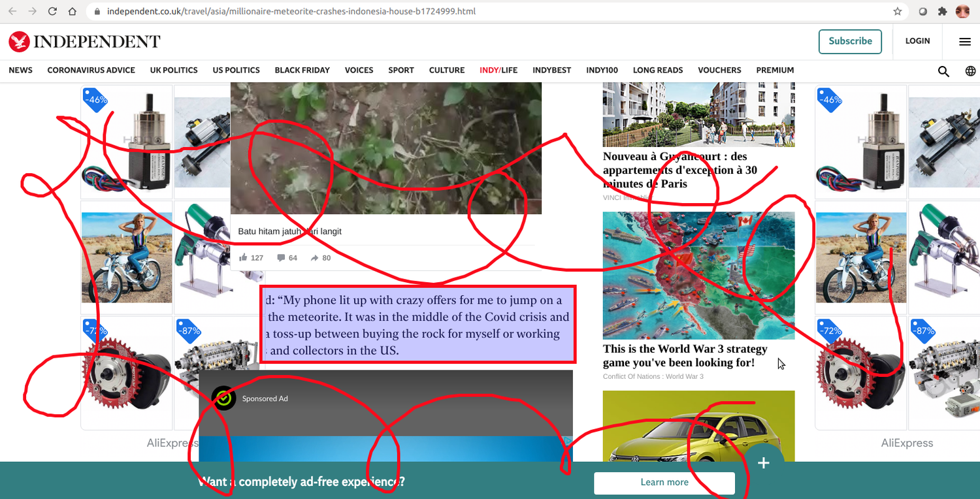Open the red chainring motor ad, right sidebar
Image resolution: width=980 pixels, height=499 pixels.
click(x=861, y=373)
